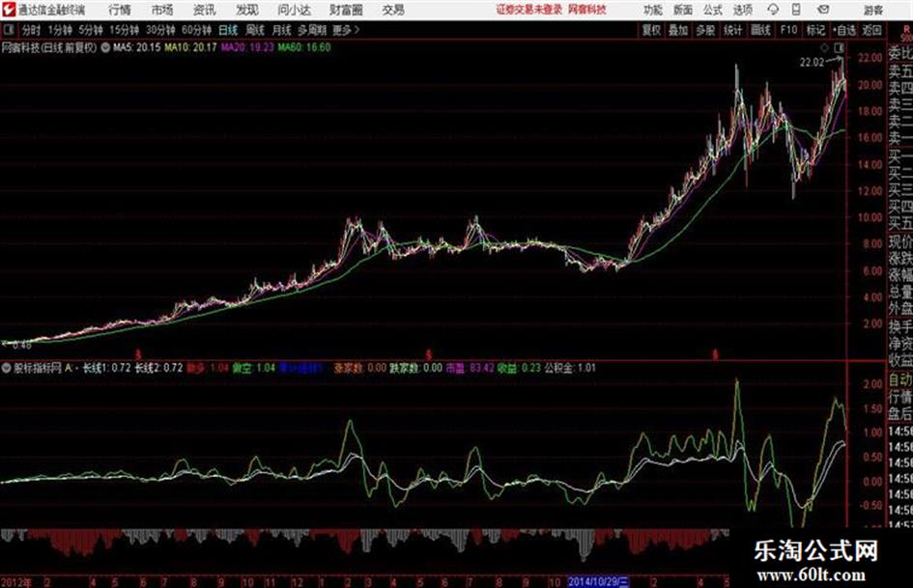Expand the main chart indicator dropdown arrow
The width and height of the screenshot is (913, 588).
105,47
